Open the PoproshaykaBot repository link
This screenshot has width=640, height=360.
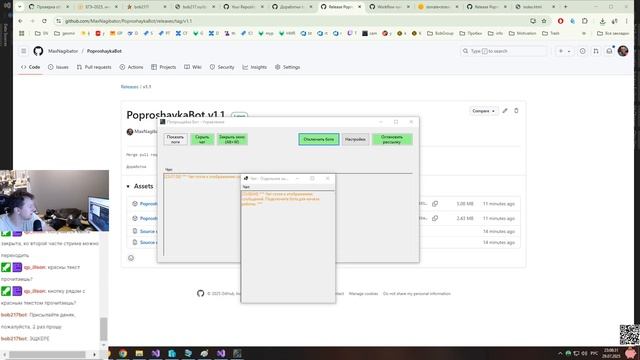click(104, 51)
